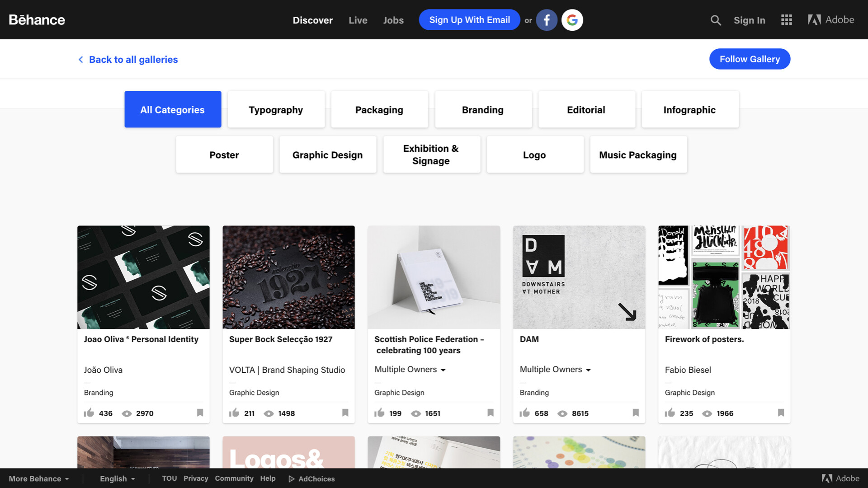Click the search magnifier icon
868x488 pixels.
(715, 20)
